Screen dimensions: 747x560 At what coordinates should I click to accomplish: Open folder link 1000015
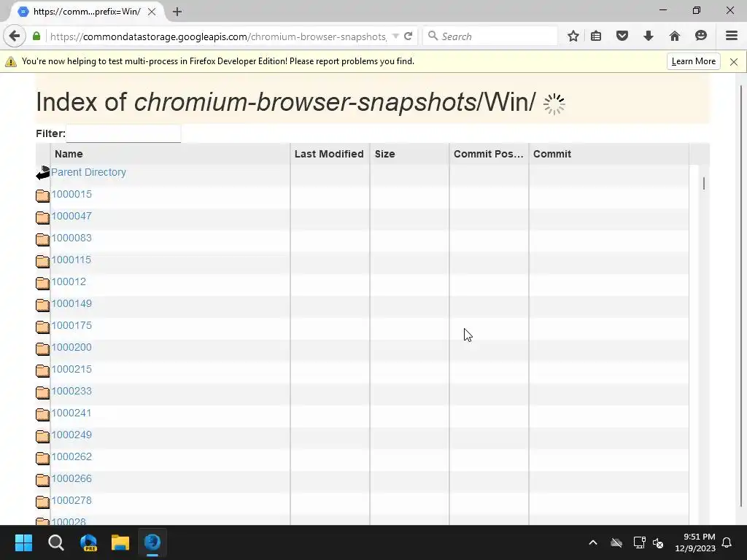(x=71, y=194)
